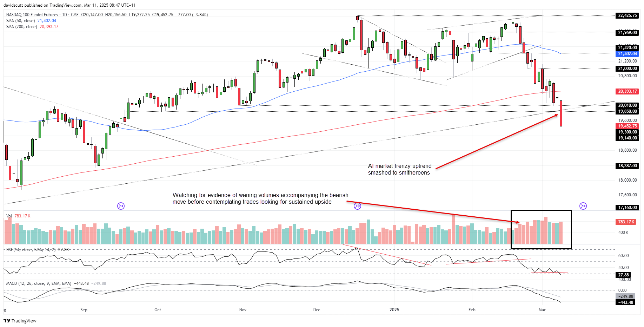
Task: Click the 18,000.00 axis value
Action: tap(628, 180)
